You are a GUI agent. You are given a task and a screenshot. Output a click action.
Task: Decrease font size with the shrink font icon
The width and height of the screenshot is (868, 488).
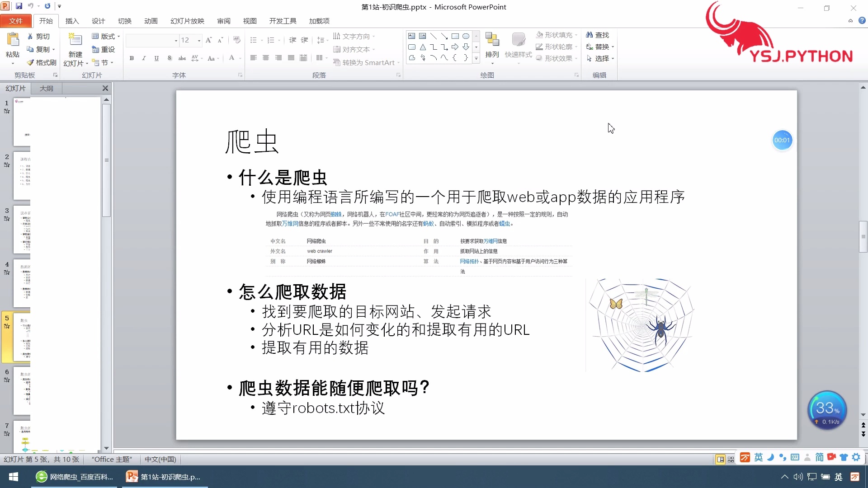(x=220, y=40)
